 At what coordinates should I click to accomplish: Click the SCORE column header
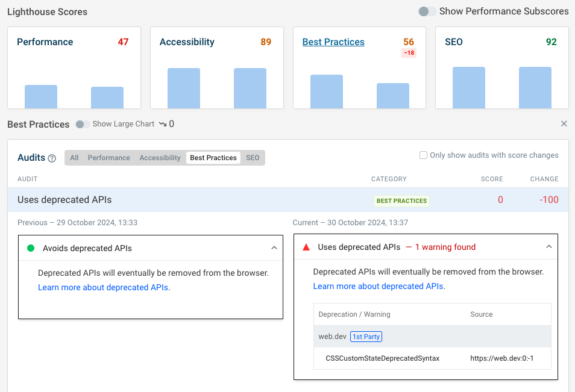click(x=492, y=179)
